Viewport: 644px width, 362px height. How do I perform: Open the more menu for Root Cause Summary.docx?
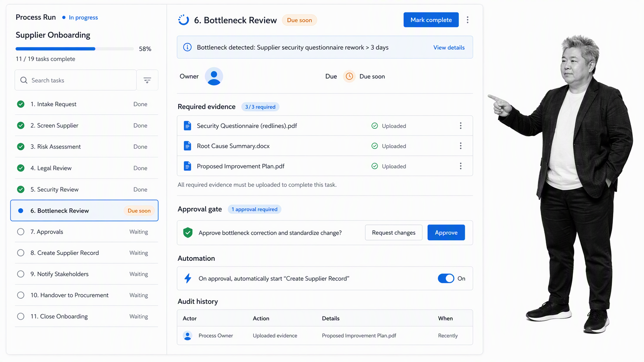point(461,146)
